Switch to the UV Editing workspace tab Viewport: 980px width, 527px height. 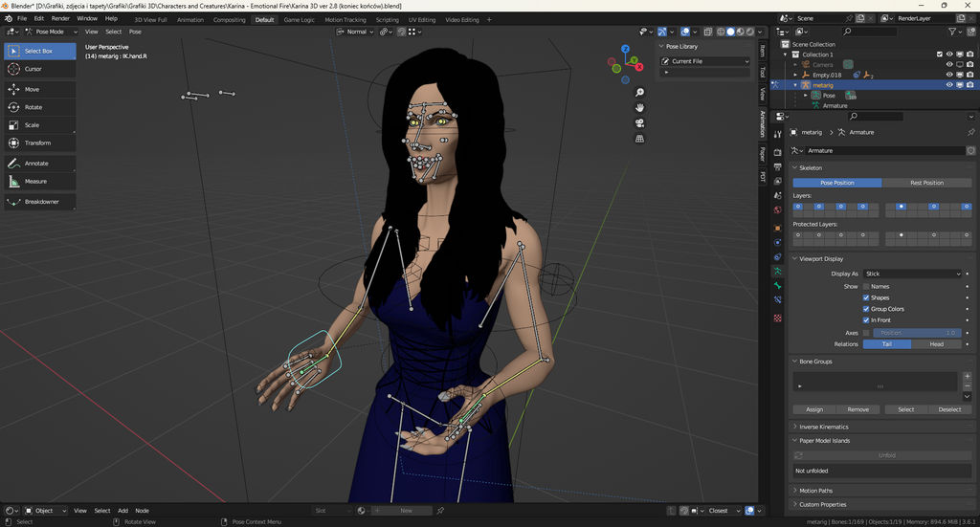421,19
